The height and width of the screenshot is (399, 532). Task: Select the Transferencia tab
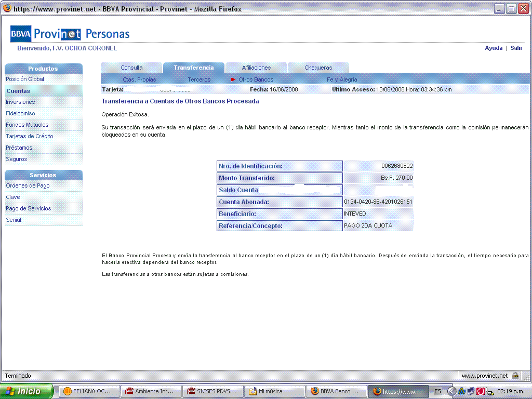click(194, 68)
